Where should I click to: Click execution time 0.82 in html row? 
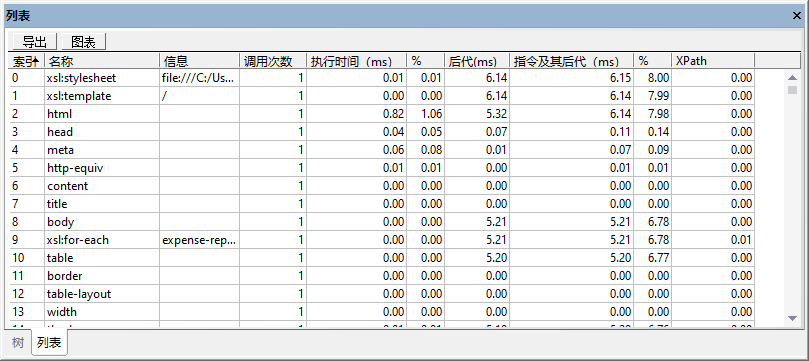(x=394, y=114)
